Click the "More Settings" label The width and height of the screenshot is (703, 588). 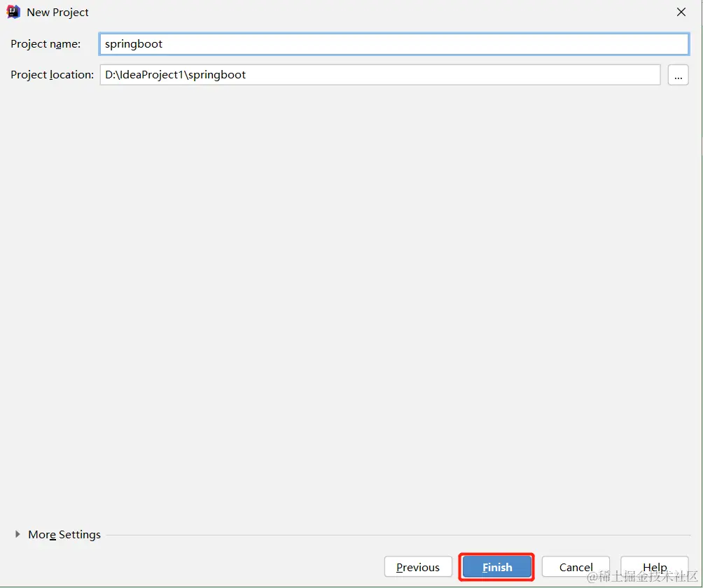click(x=64, y=535)
